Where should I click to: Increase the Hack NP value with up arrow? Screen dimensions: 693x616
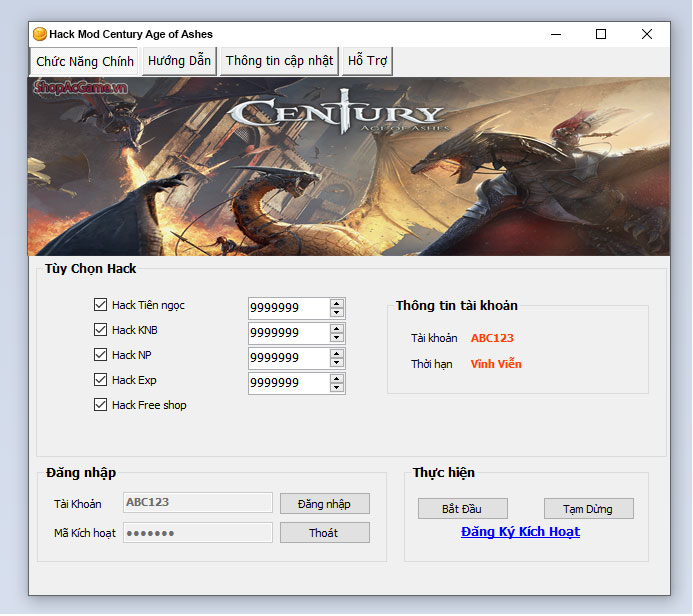(x=337, y=354)
